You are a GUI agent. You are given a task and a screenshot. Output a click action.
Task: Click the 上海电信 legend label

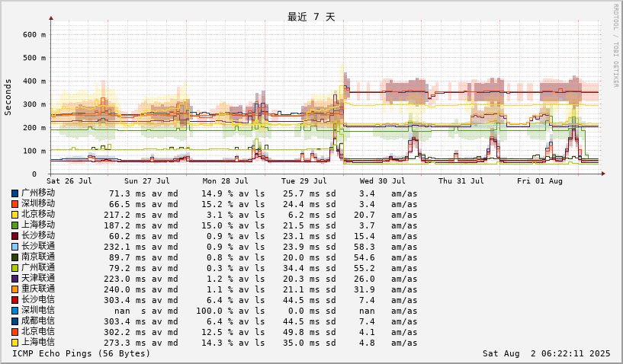pyautogui.click(x=38, y=343)
